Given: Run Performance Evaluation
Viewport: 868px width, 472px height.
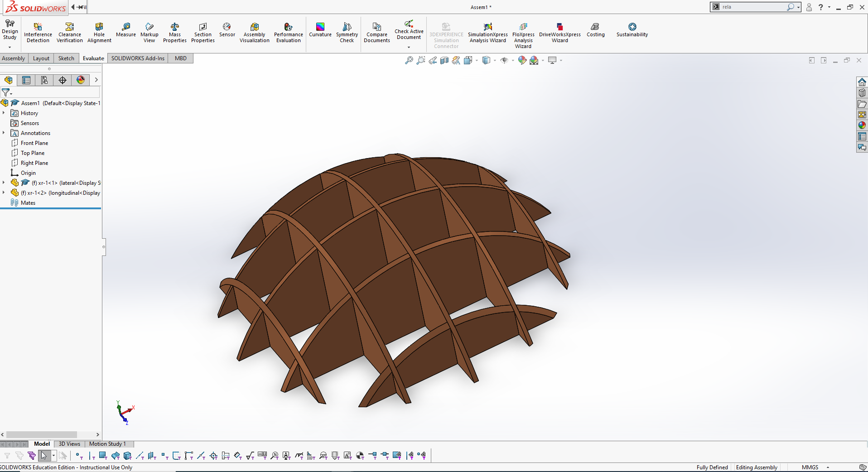Looking at the screenshot, I should (289, 33).
